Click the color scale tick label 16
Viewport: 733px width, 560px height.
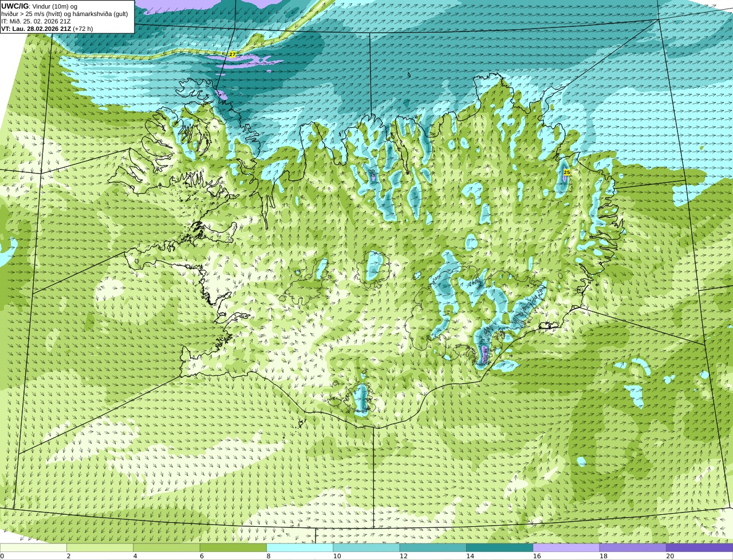(537, 556)
